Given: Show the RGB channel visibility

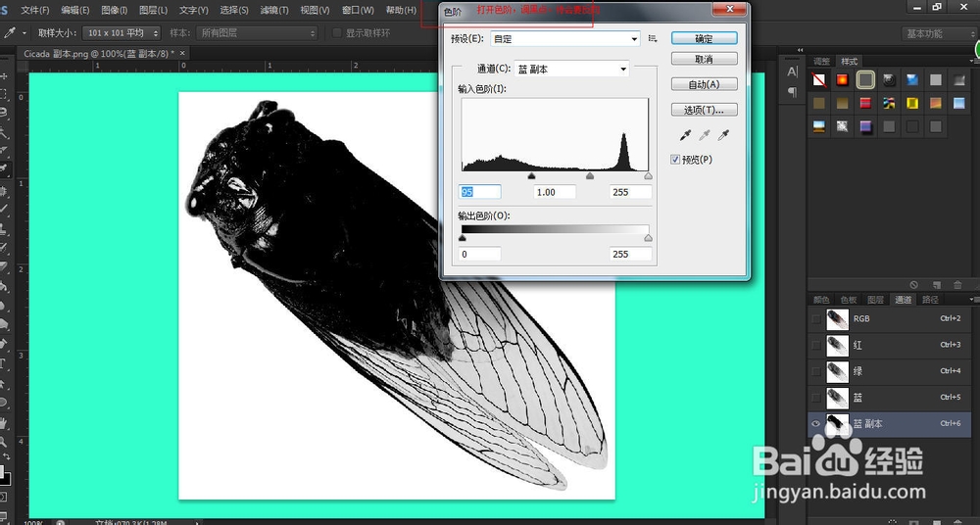Looking at the screenshot, I should [815, 318].
